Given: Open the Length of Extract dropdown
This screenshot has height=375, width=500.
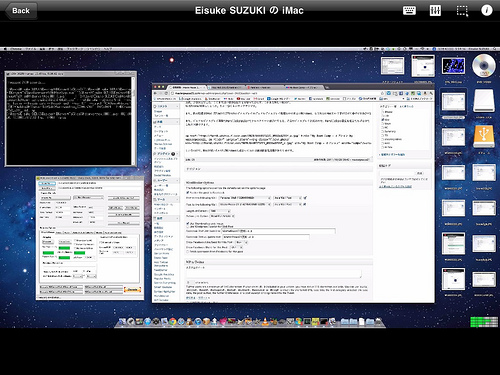Looking at the screenshot, I should [x=220, y=211].
